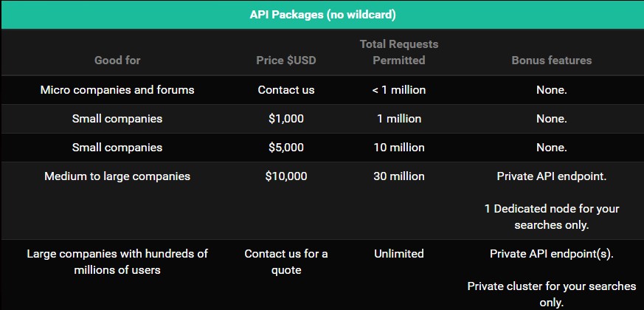The image size is (644, 310).
Task: Click the 1 Dedicated node bonus text
Action: 552,217
